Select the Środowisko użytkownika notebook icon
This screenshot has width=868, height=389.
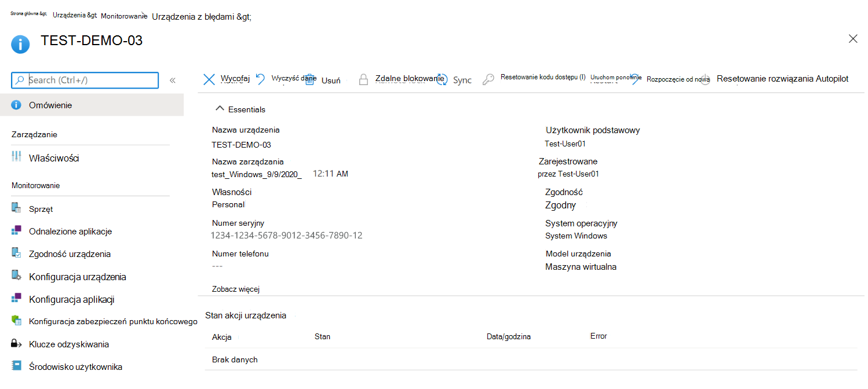coord(17,366)
